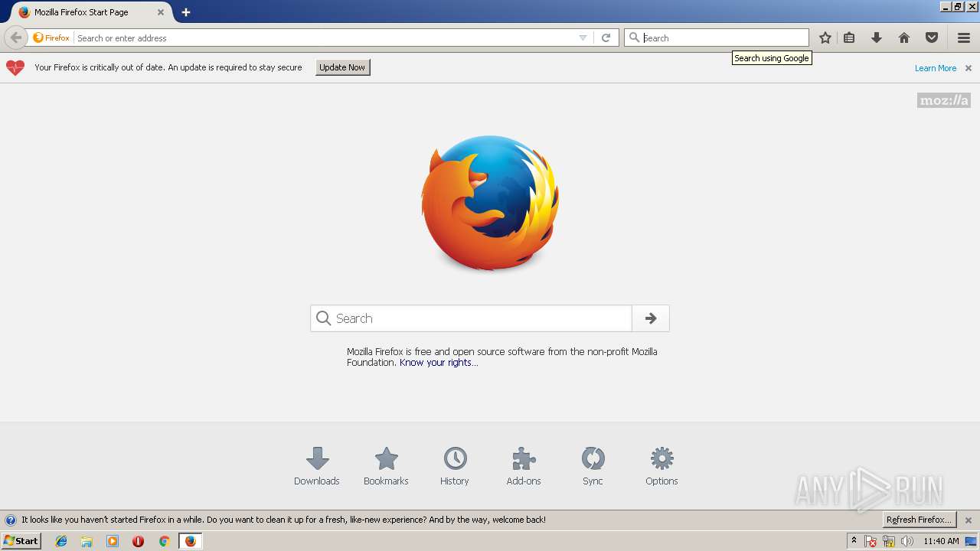This screenshot has width=980, height=551.
Task: Focus the start page Search field
Action: pyautogui.click(x=471, y=318)
